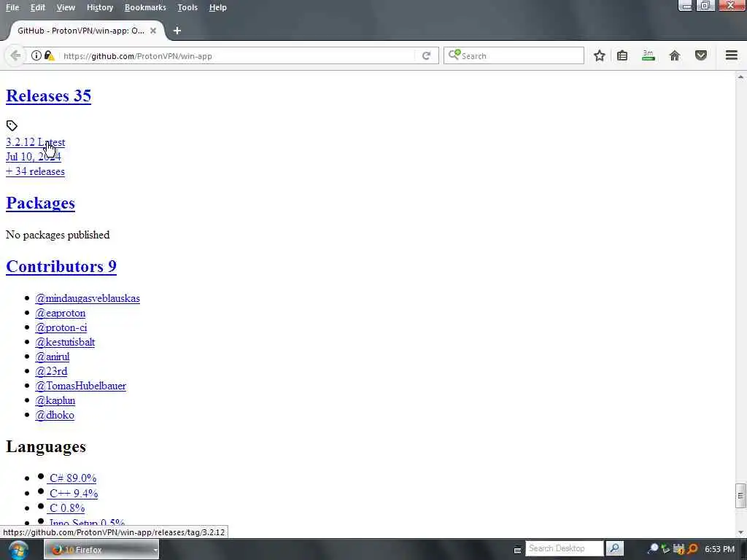Open the History menu
Image resolution: width=747 pixels, height=560 pixels.
click(100, 7)
